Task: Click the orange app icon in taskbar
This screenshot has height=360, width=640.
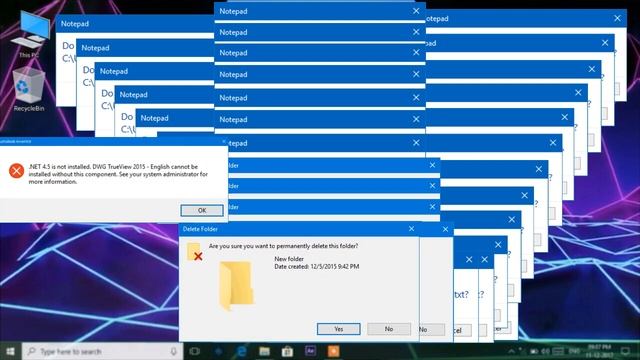Action: [333, 351]
